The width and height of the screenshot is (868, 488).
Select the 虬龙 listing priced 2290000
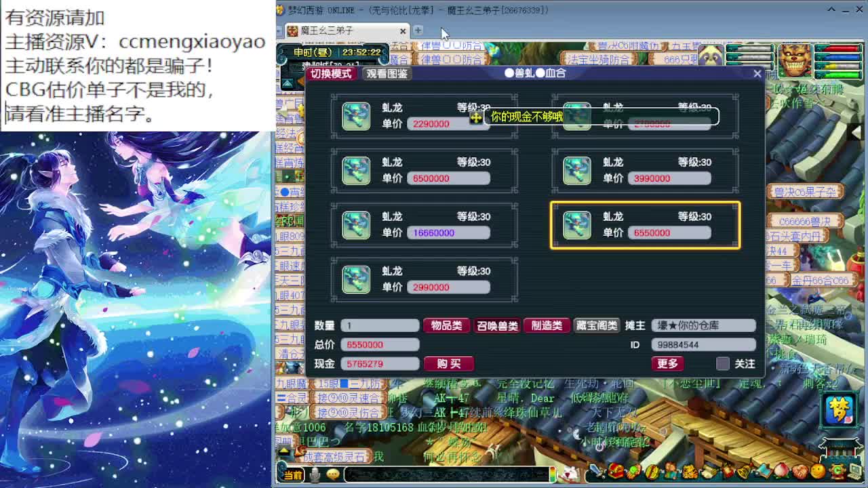pos(425,116)
